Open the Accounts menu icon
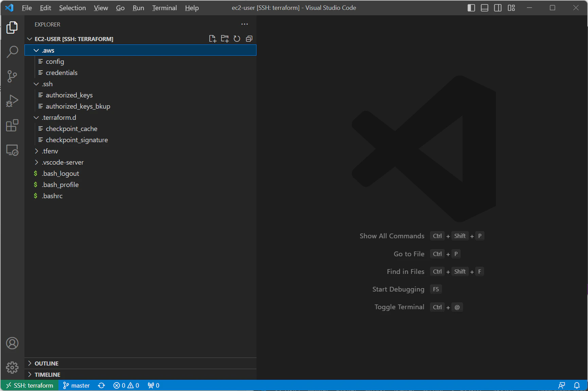Image resolution: width=588 pixels, height=391 pixels. [x=12, y=343]
